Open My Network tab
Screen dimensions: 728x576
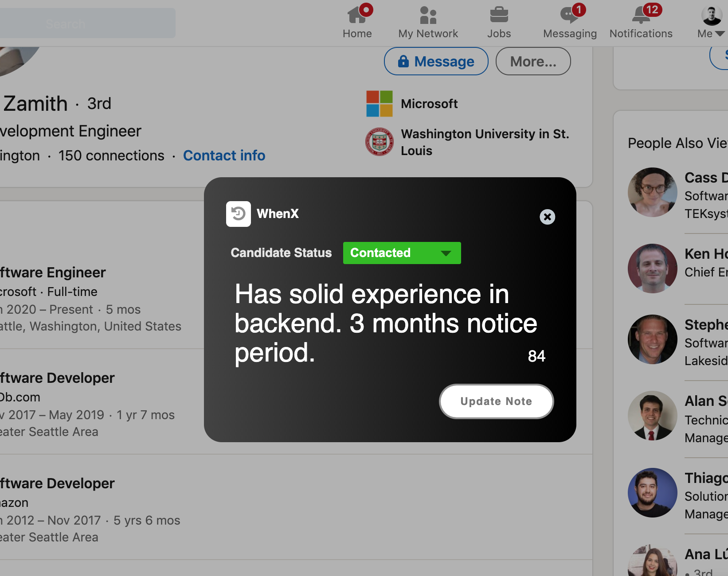[x=428, y=22]
